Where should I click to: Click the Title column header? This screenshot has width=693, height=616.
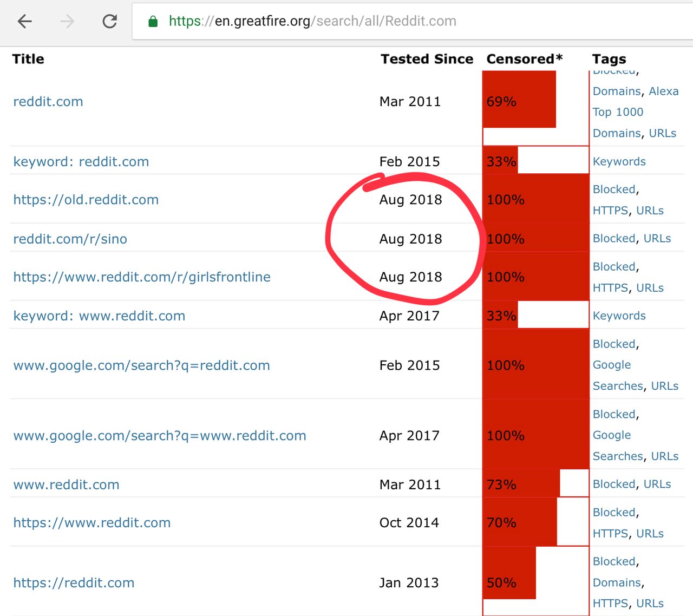click(x=28, y=59)
